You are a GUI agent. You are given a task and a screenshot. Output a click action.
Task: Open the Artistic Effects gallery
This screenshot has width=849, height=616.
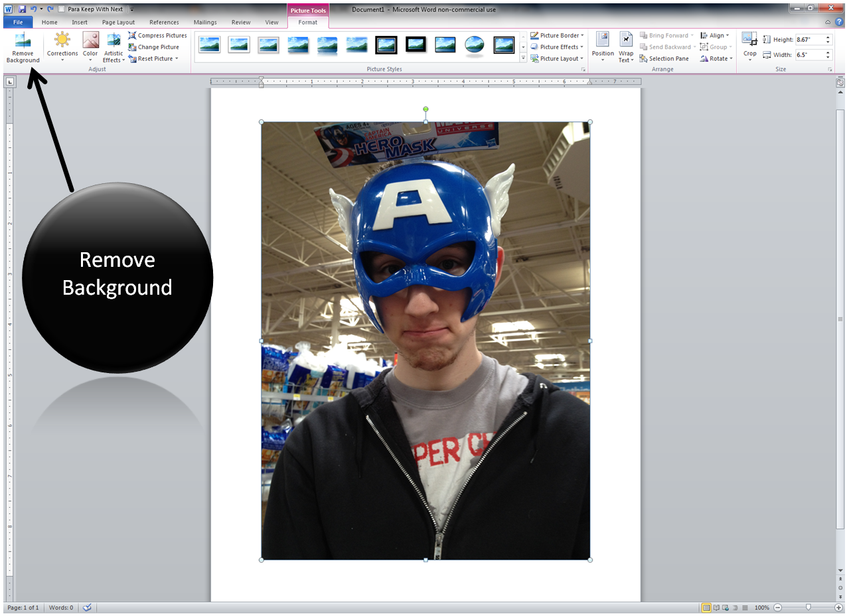pyautogui.click(x=113, y=46)
